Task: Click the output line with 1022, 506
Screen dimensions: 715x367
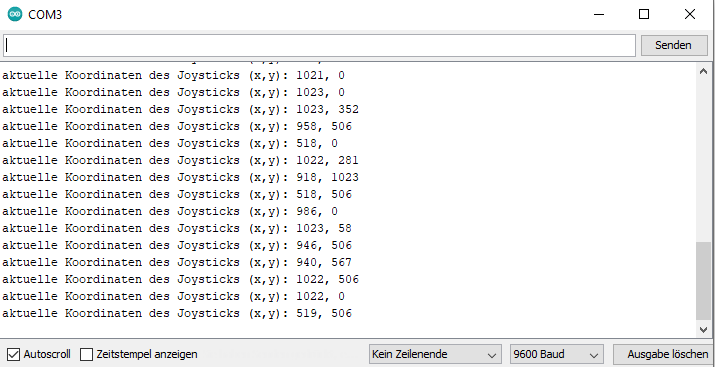Action: tap(180, 279)
